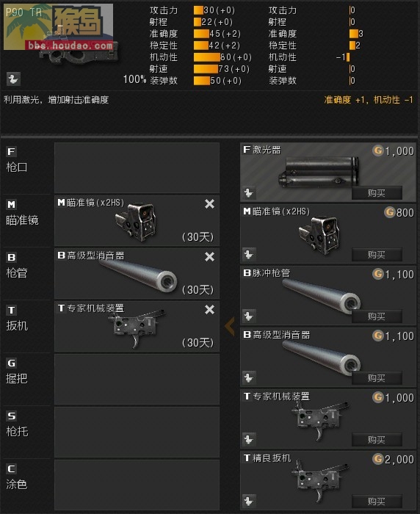The image size is (420, 514).
Task: Remove the equipped 专家机械装置 trigger
Action: (209, 309)
